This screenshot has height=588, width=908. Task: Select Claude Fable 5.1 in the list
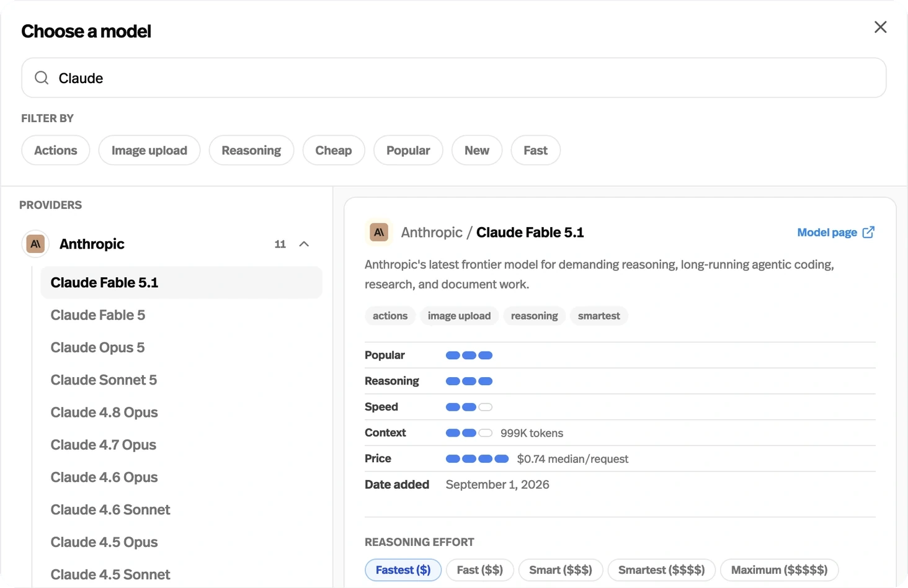pyautogui.click(x=182, y=282)
